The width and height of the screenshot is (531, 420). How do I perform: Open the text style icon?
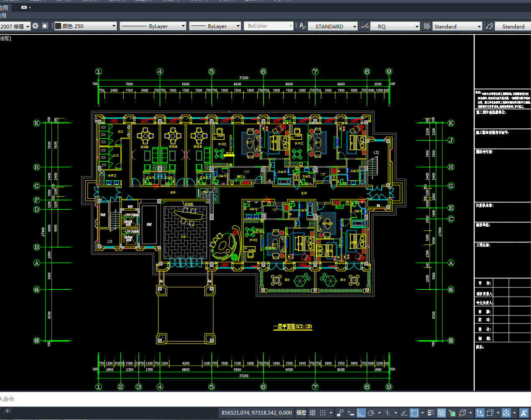[302, 26]
